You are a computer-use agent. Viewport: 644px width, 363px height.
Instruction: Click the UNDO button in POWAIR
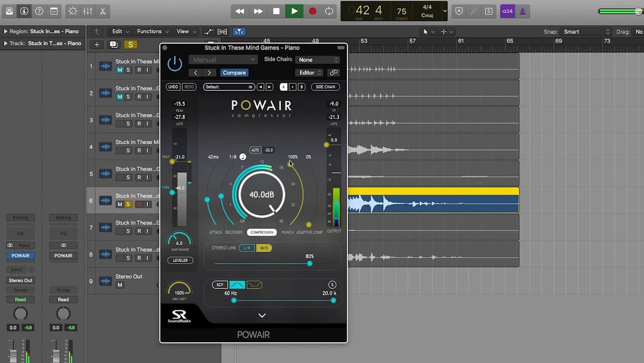[173, 87]
